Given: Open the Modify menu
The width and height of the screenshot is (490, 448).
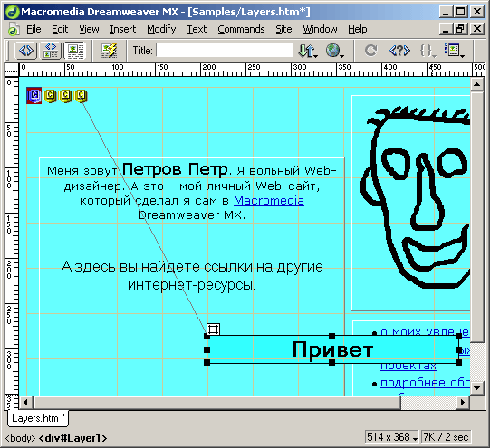Looking at the screenshot, I should coord(161,29).
